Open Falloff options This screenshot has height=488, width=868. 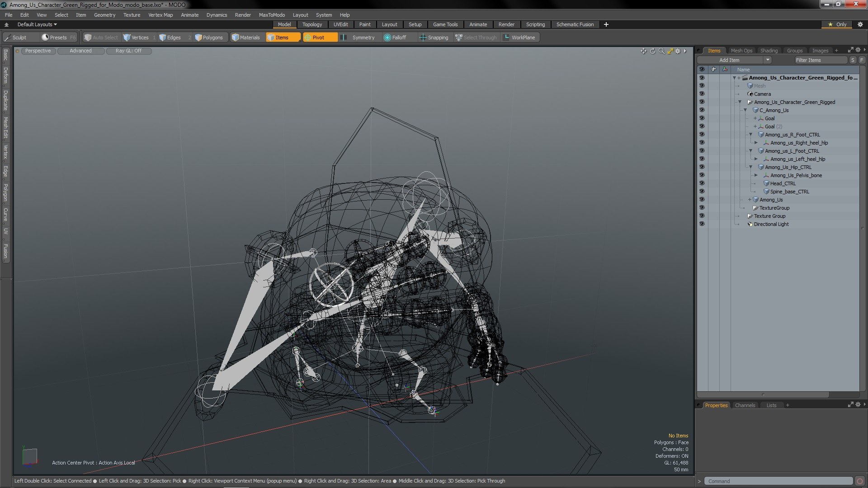pos(396,38)
